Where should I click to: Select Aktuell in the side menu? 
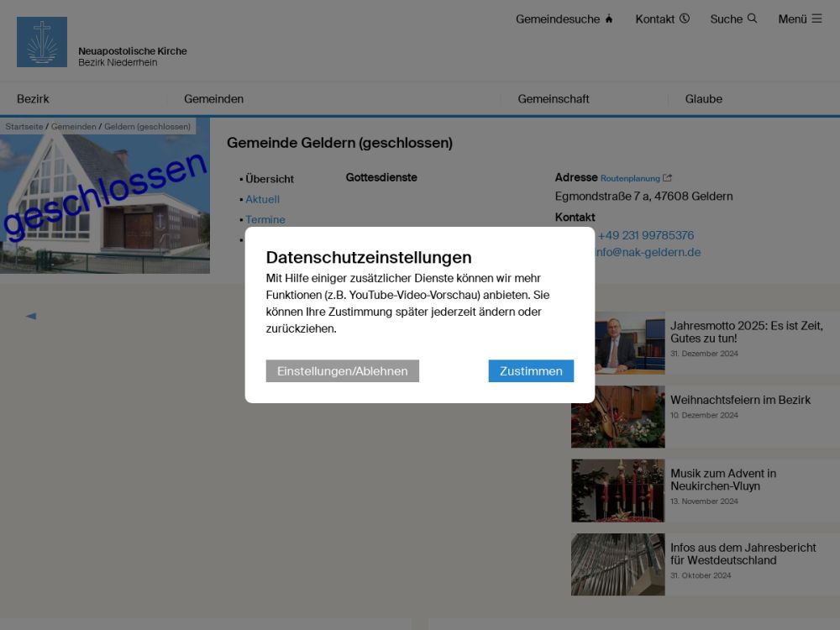262,199
